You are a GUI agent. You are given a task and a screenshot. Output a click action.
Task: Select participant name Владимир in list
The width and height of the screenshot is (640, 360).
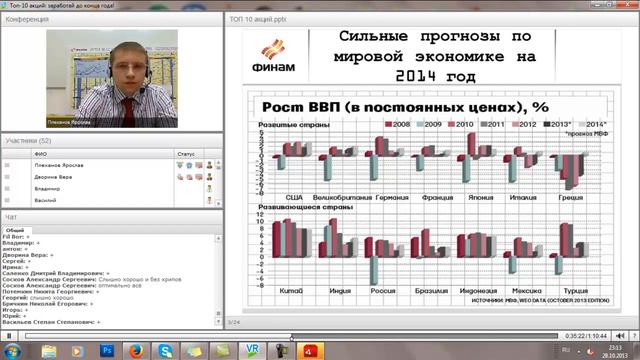pyautogui.click(x=47, y=189)
